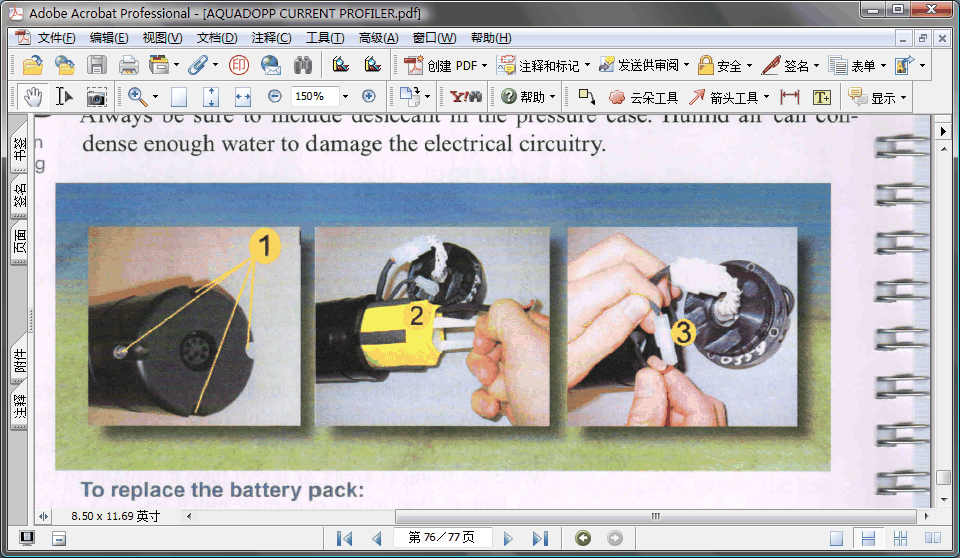Click the 发送供审阅 button
Image resolution: width=960 pixels, height=558 pixels.
click(645, 66)
